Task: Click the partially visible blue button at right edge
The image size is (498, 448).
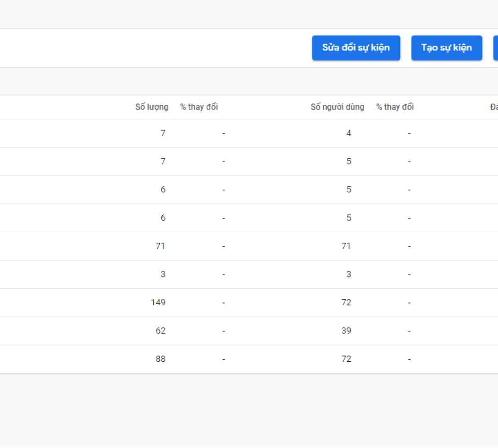Action: 496,48
